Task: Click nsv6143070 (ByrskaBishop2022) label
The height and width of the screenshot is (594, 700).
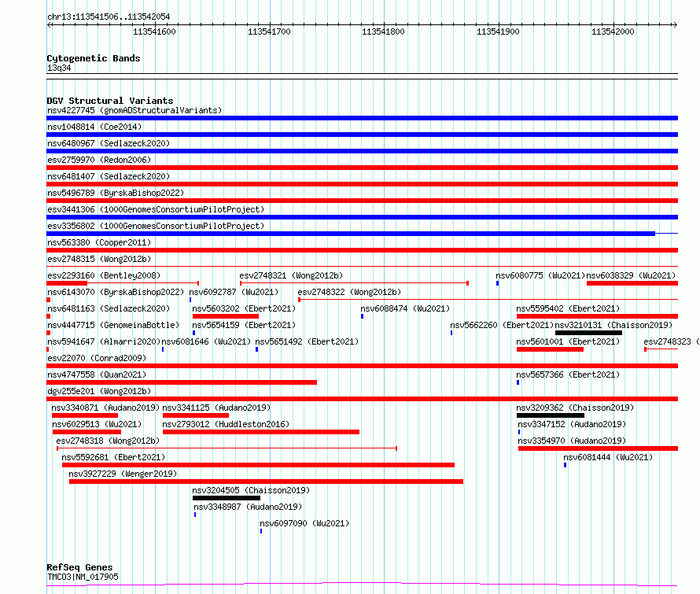Action: pos(116,292)
